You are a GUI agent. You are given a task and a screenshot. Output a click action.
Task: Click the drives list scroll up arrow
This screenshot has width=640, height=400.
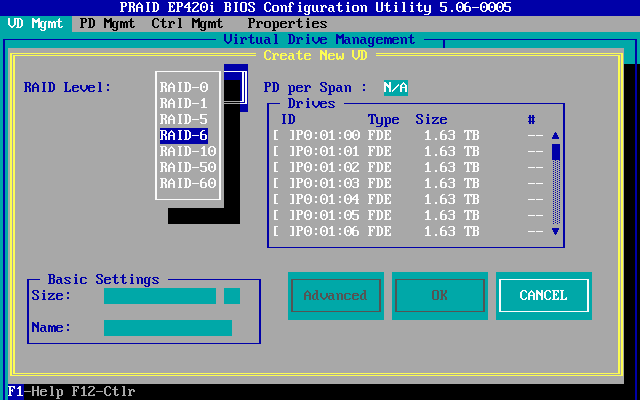pos(556,135)
